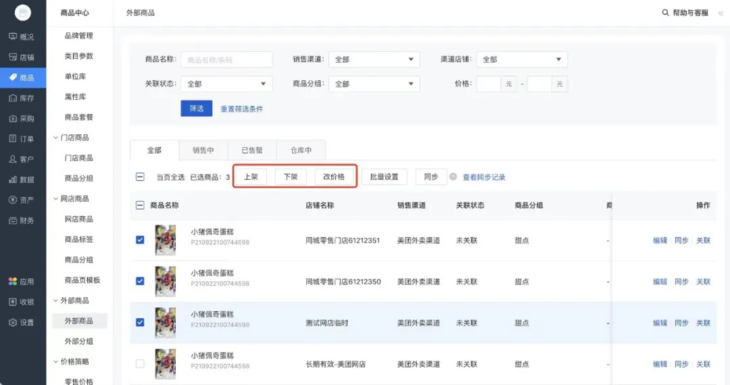Image resolution: width=730 pixels, height=385 pixels.
Task: Open the 商品分组 filter dropdown
Action: click(x=374, y=84)
